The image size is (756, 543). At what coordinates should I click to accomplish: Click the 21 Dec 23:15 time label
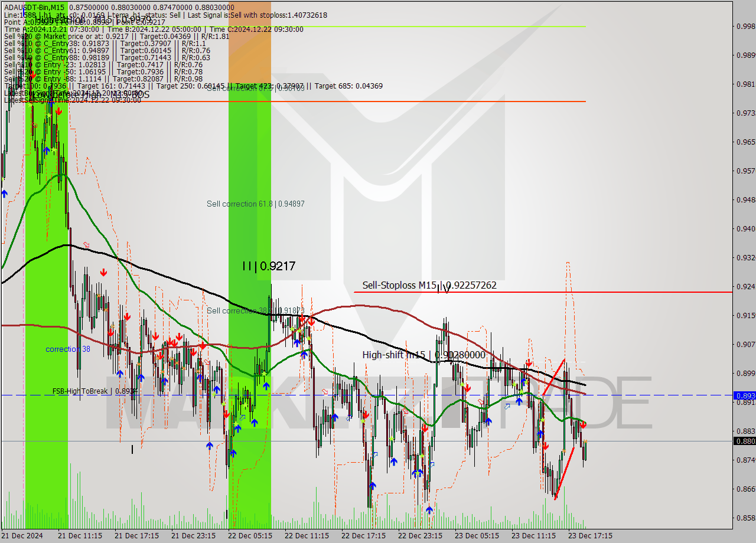pyautogui.click(x=193, y=536)
